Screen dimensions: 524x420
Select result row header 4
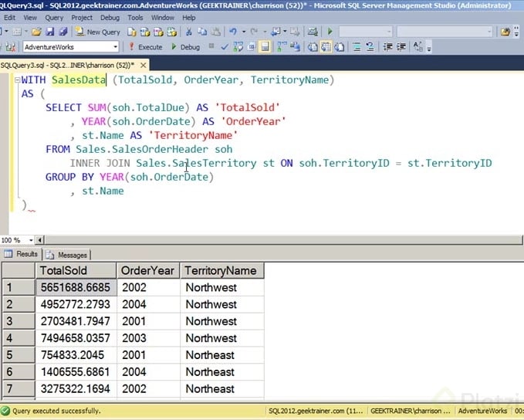19,338
